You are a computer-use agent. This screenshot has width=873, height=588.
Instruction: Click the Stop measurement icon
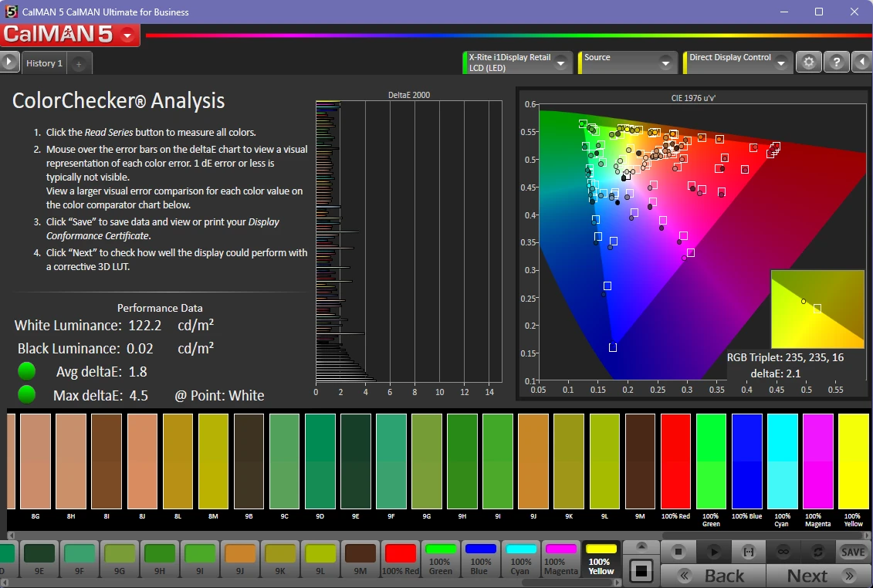point(678,552)
